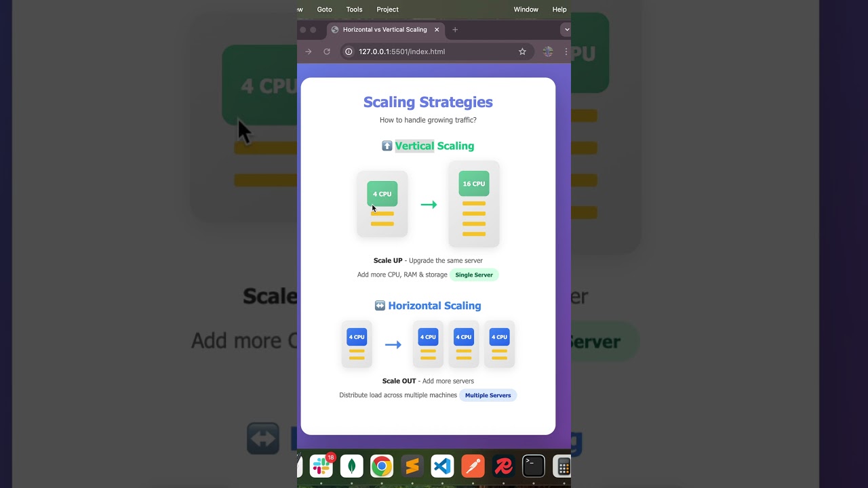
Task: Click the Multiple Servers badge
Action: [488, 395]
